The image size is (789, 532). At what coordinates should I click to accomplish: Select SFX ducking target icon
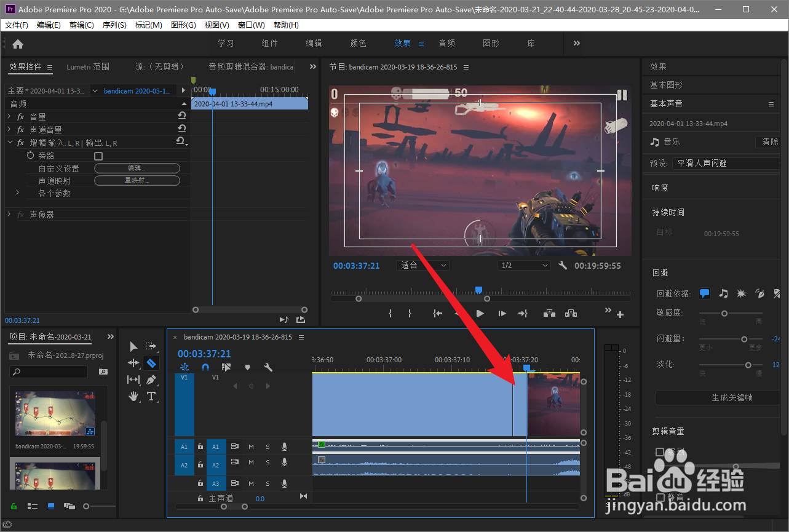pyautogui.click(x=742, y=293)
